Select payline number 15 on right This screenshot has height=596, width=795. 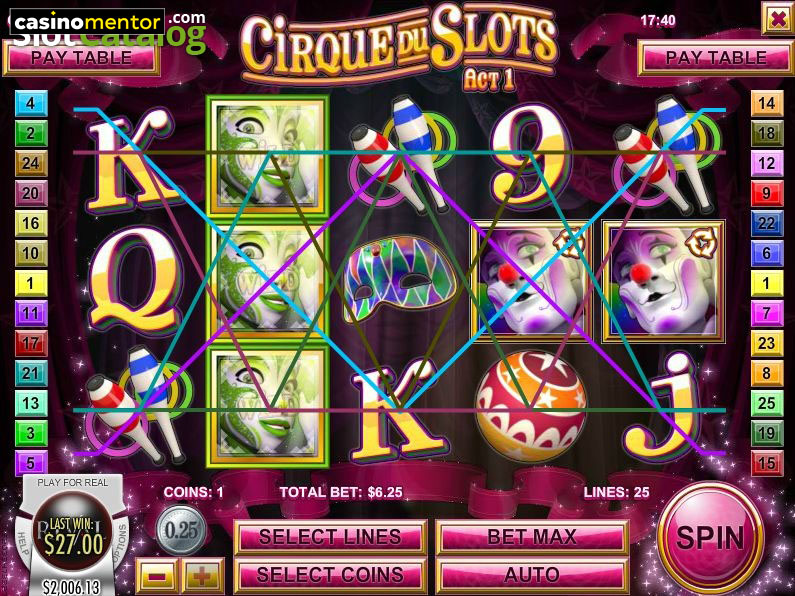767,463
